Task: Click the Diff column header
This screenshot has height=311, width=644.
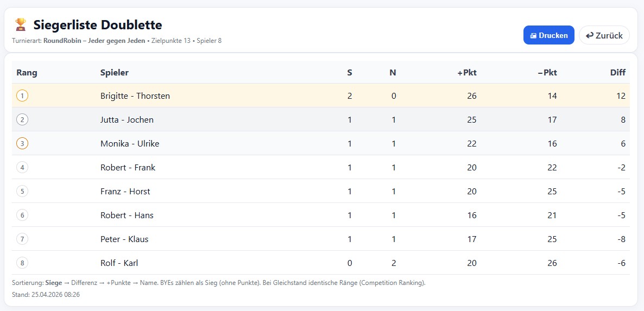Action: click(617, 73)
